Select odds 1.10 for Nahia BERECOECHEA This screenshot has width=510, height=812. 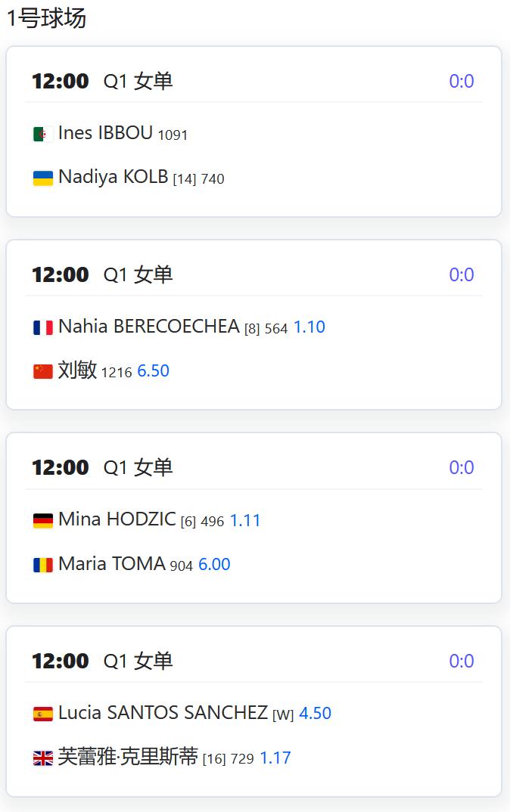[309, 327]
